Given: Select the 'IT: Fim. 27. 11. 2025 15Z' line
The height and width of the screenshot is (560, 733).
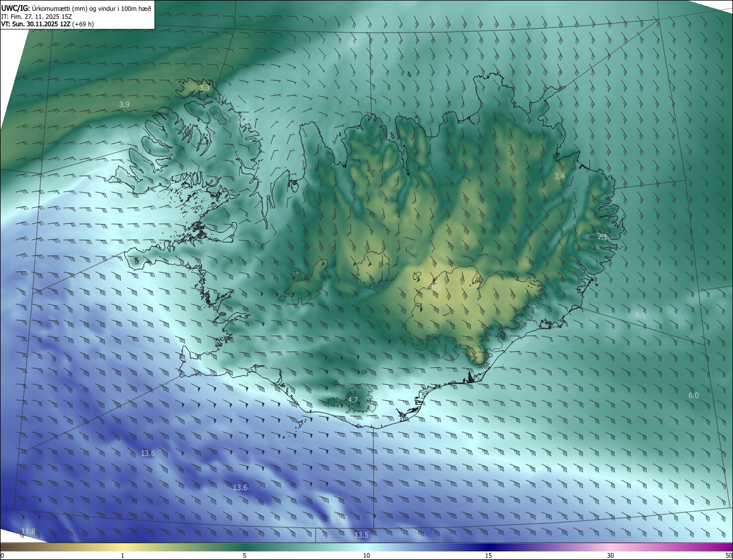Looking at the screenshot, I should click(x=38, y=16).
